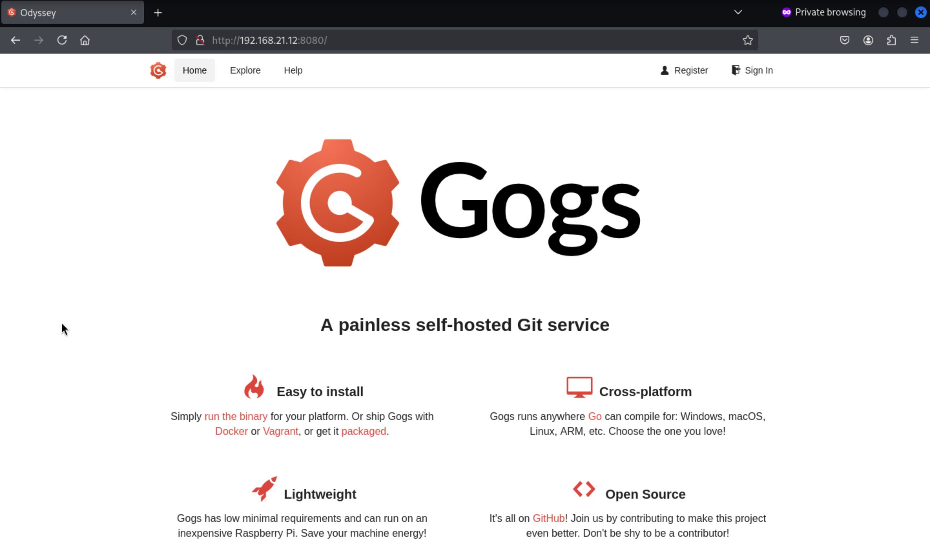Open the Help menu item

293,71
